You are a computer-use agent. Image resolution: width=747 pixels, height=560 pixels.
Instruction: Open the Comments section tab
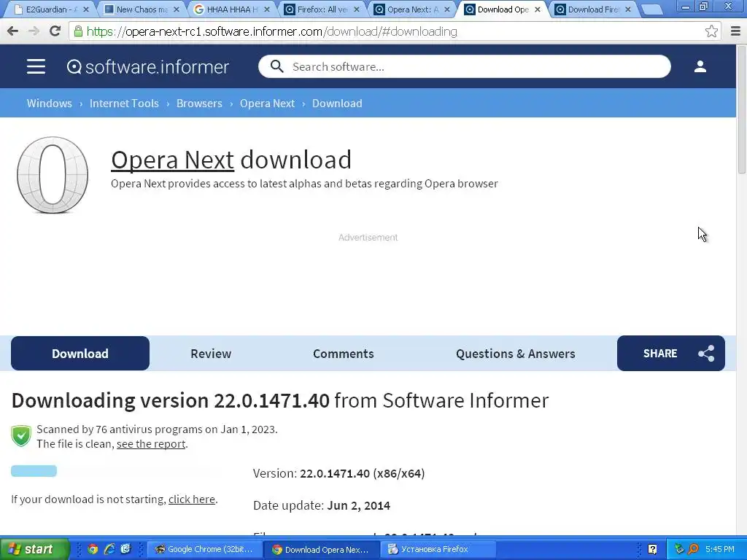(x=344, y=354)
